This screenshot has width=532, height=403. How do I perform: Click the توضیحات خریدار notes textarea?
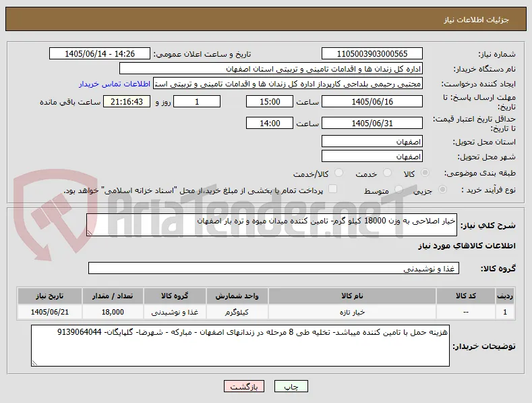click(x=240, y=346)
